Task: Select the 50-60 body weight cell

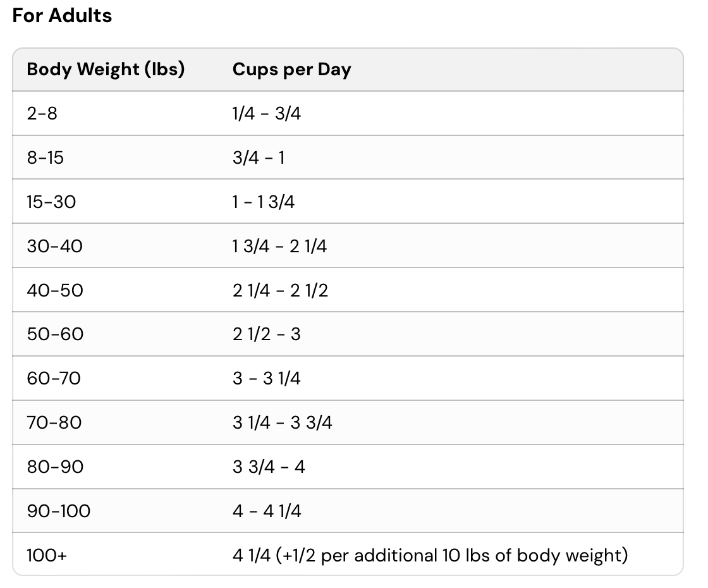Action: click(x=55, y=334)
